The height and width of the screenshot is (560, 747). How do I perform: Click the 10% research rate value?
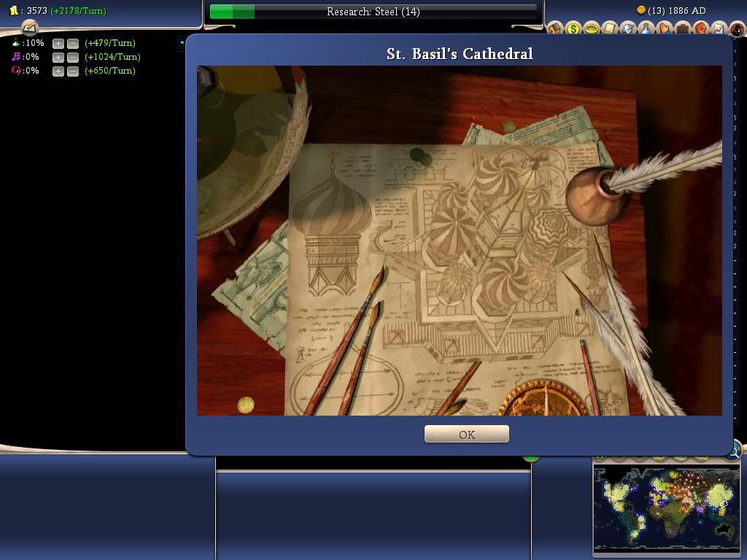coord(34,43)
